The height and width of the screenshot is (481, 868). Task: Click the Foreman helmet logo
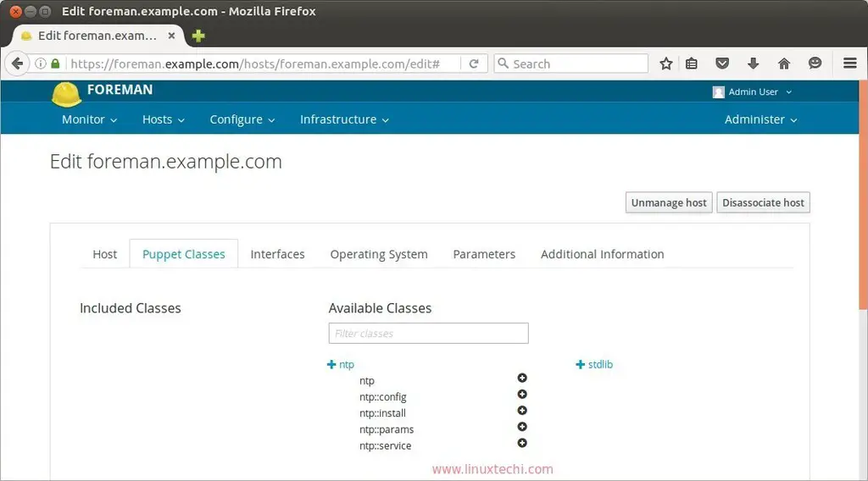click(66, 94)
